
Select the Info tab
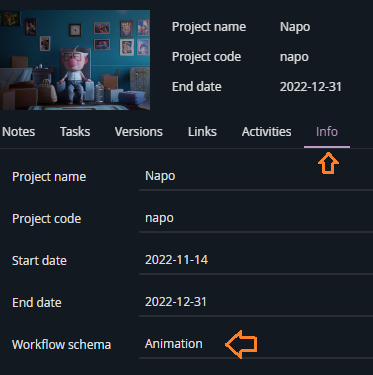click(327, 132)
